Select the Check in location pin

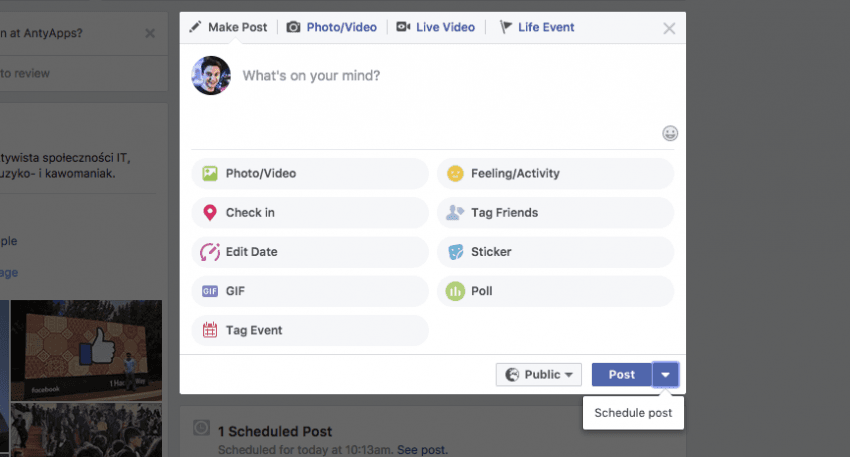(x=210, y=213)
